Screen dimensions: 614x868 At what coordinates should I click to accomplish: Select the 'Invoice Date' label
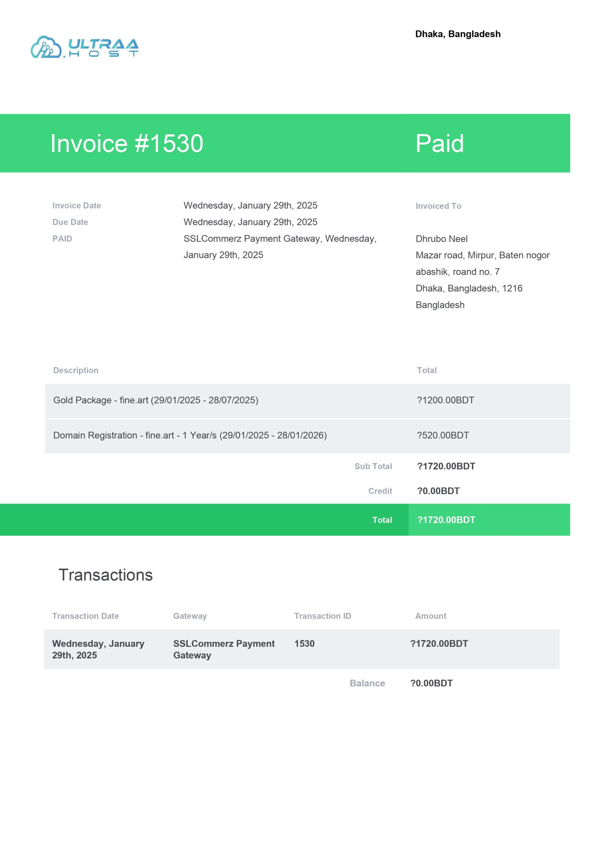pos(76,206)
